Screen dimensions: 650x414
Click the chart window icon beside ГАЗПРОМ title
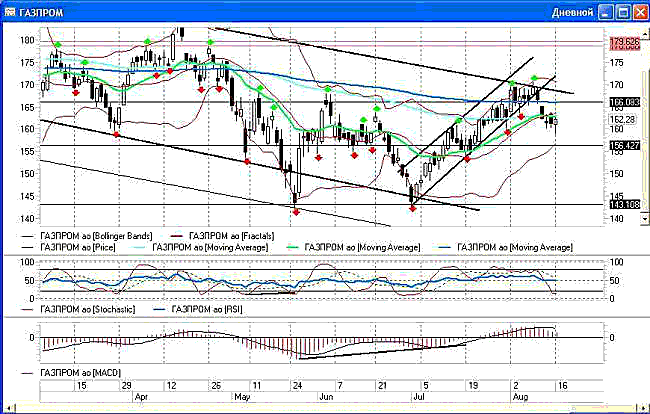click(9, 12)
